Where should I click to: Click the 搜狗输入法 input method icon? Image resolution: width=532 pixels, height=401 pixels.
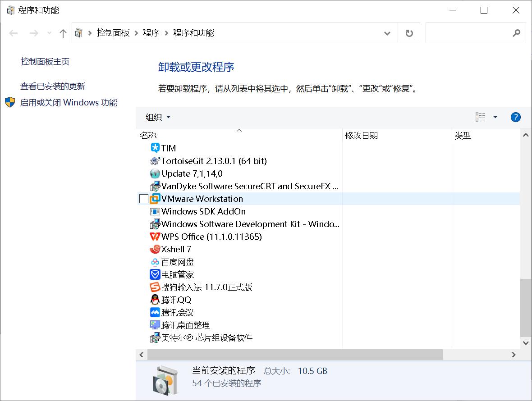pyautogui.click(x=154, y=287)
